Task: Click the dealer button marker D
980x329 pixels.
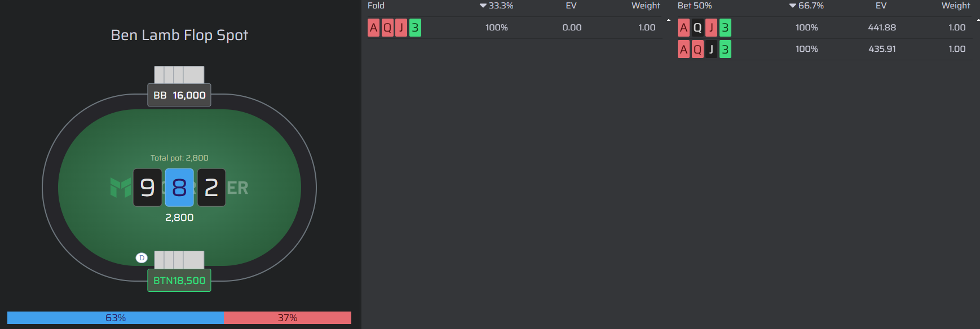Action: (142, 257)
